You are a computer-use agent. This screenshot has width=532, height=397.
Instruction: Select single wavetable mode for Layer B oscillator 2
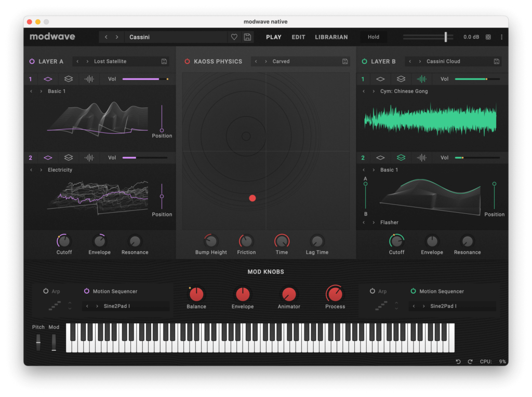(380, 158)
